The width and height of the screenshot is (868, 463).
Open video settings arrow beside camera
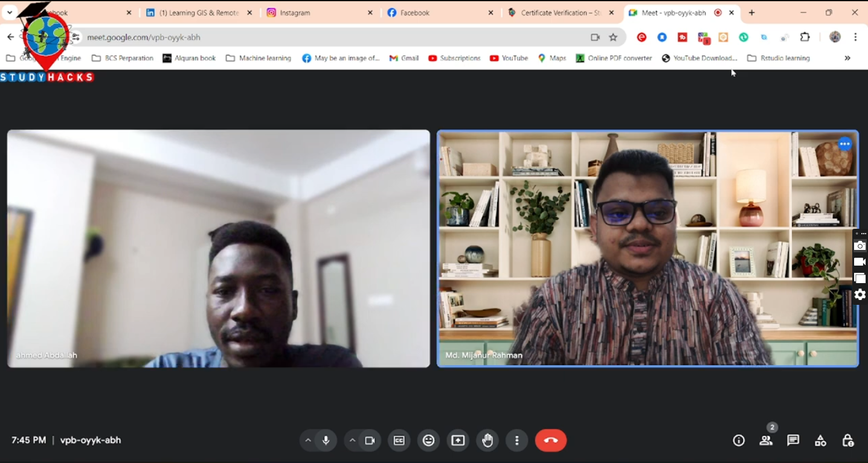coord(352,441)
